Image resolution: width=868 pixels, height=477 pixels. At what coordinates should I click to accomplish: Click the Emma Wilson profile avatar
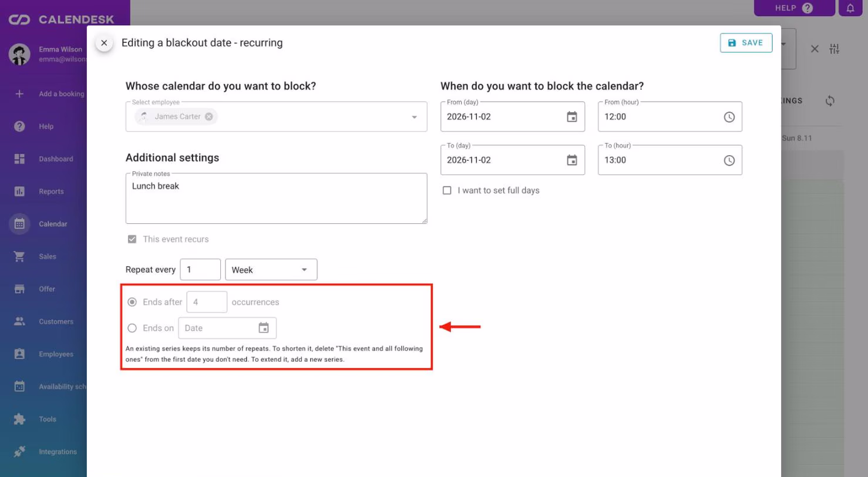pyautogui.click(x=19, y=54)
